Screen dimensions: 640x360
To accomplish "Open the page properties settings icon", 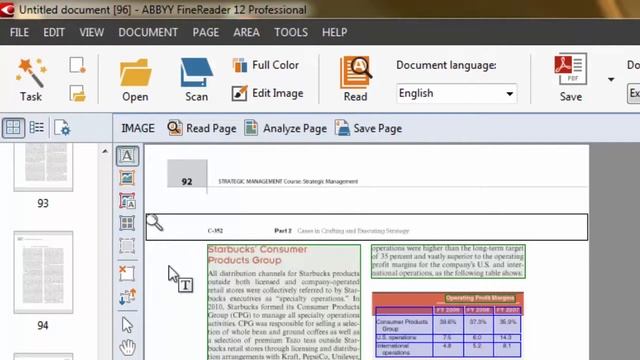I will pos(62,128).
